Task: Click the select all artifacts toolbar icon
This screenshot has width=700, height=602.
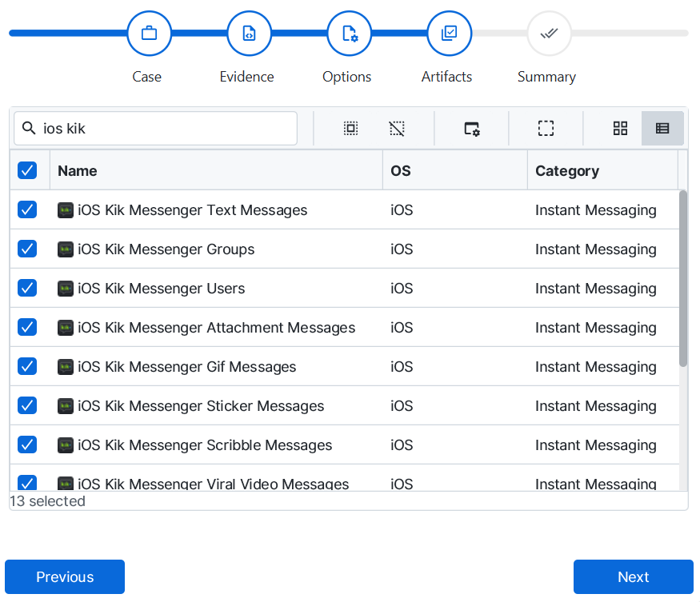Action: point(351,129)
